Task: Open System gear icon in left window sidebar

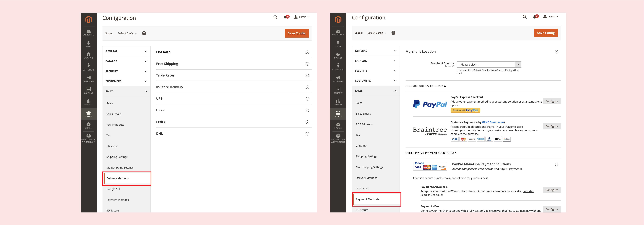Action: (89, 126)
